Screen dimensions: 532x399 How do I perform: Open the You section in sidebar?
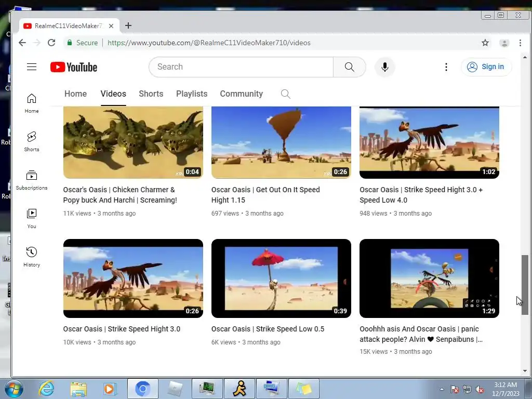coord(32,219)
